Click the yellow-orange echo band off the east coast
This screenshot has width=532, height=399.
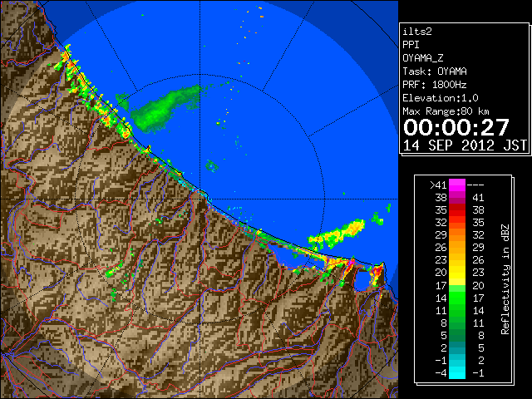pyautogui.click(x=337, y=234)
